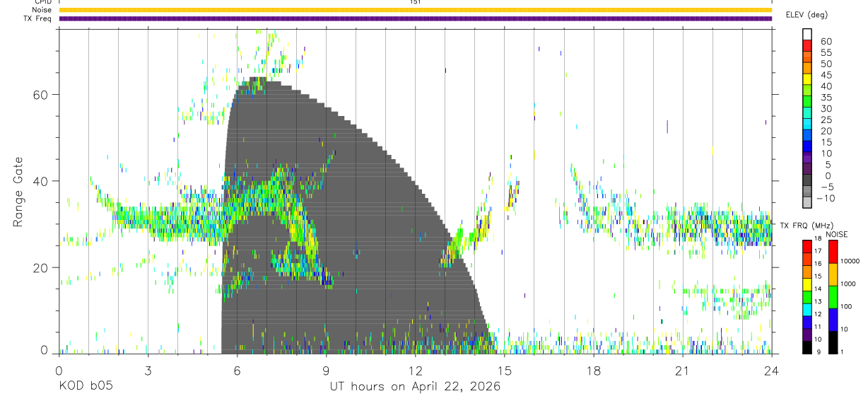
Task: Click the '1000' label on the NOISE bar
Action: click(x=850, y=284)
